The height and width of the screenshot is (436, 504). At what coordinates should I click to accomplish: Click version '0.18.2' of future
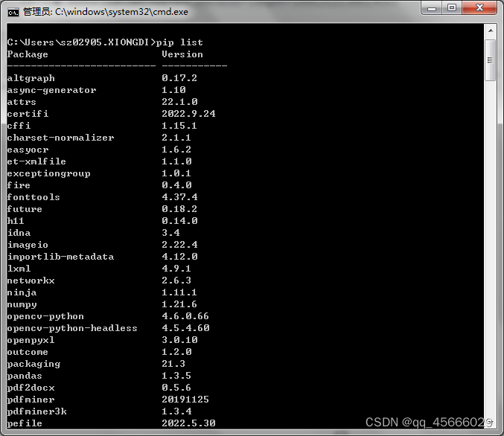pyautogui.click(x=179, y=209)
